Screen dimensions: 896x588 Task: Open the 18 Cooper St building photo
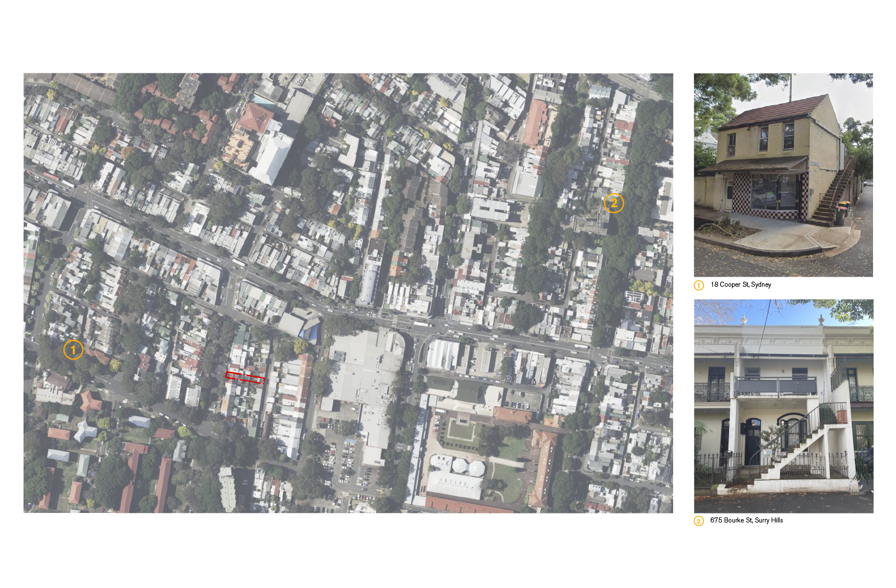(783, 175)
